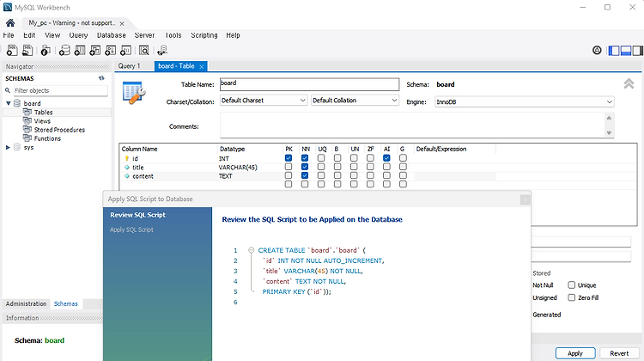Toggle the left sidebar panel visibility

pos(614,50)
